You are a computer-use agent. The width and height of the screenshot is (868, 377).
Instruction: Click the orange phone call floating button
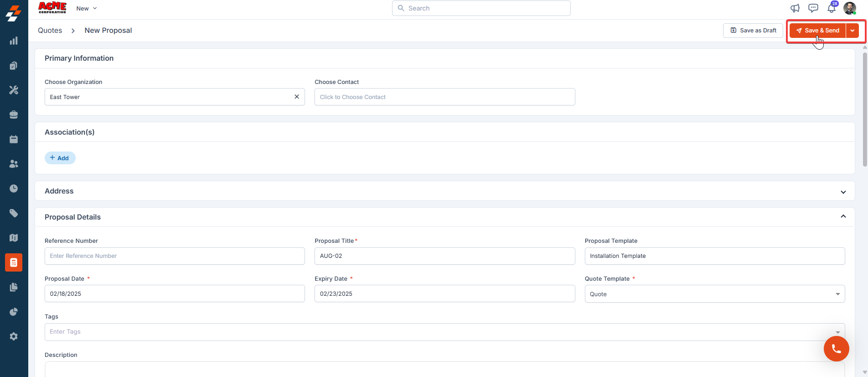pos(837,349)
